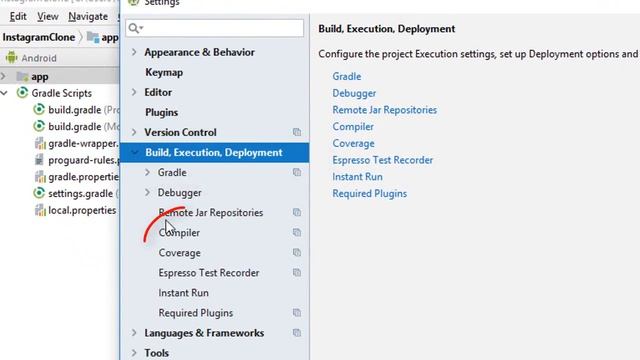Screen dimensions: 640x360
Task: Select Instant Run in settings tree
Action: (183, 293)
